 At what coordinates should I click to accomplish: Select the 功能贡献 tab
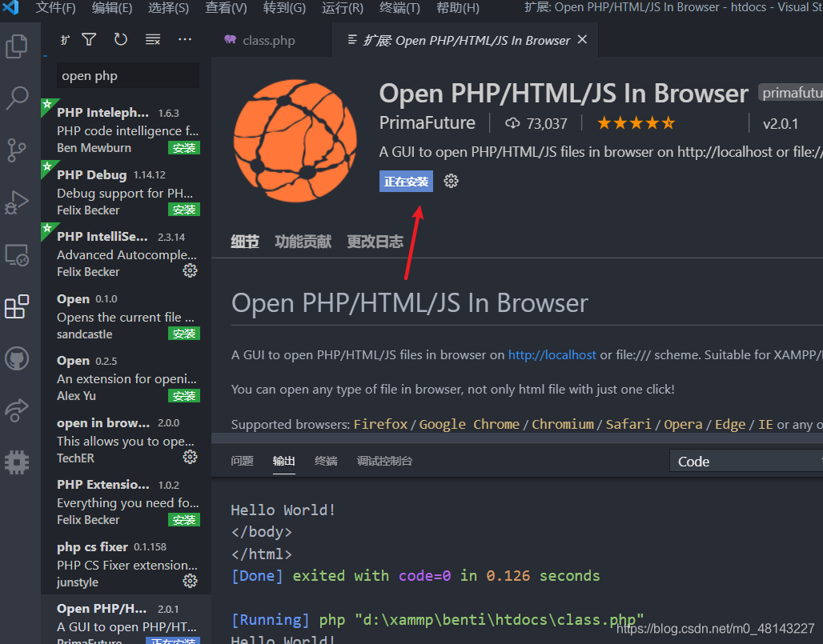pyautogui.click(x=303, y=242)
